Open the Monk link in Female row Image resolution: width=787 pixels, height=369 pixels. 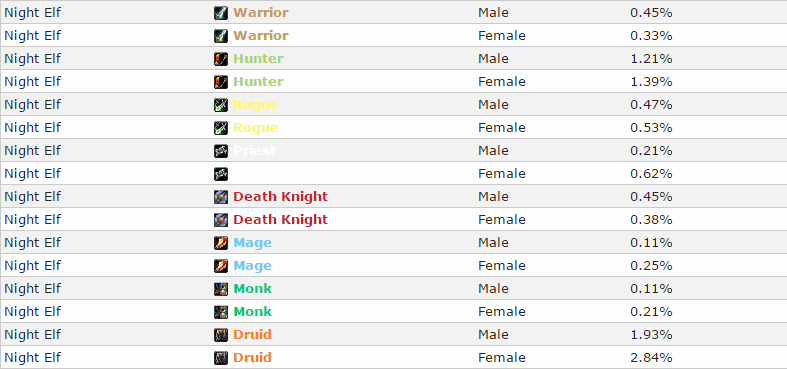[x=252, y=312]
